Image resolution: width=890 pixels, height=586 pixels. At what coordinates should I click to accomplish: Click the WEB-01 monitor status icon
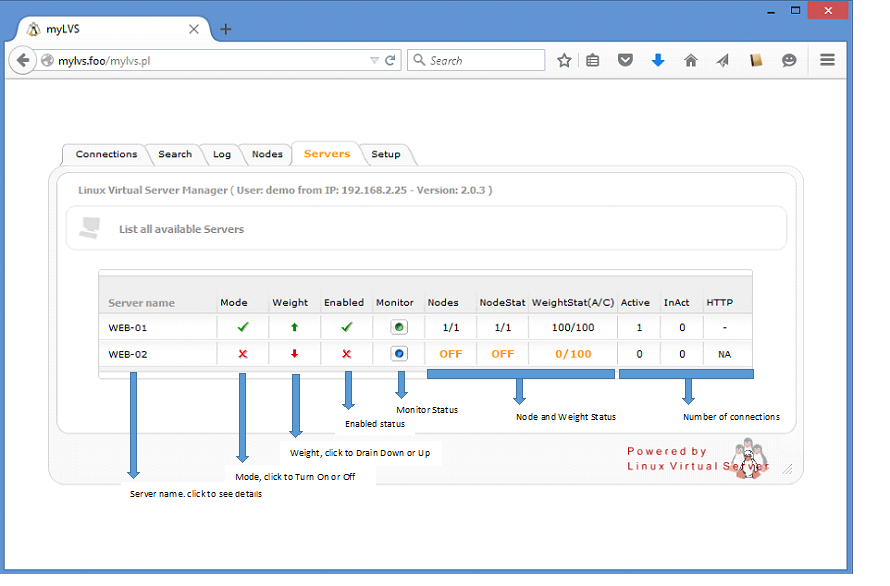coord(398,327)
